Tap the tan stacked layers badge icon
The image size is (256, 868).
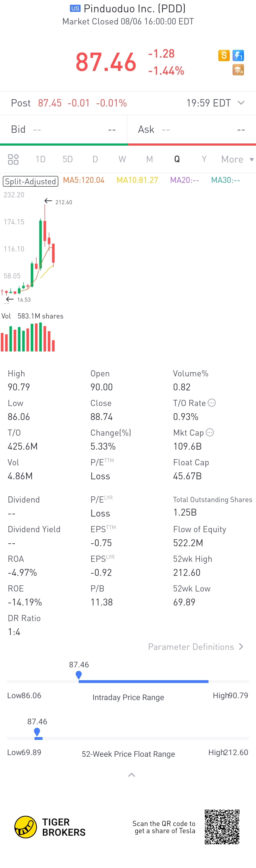[x=238, y=70]
